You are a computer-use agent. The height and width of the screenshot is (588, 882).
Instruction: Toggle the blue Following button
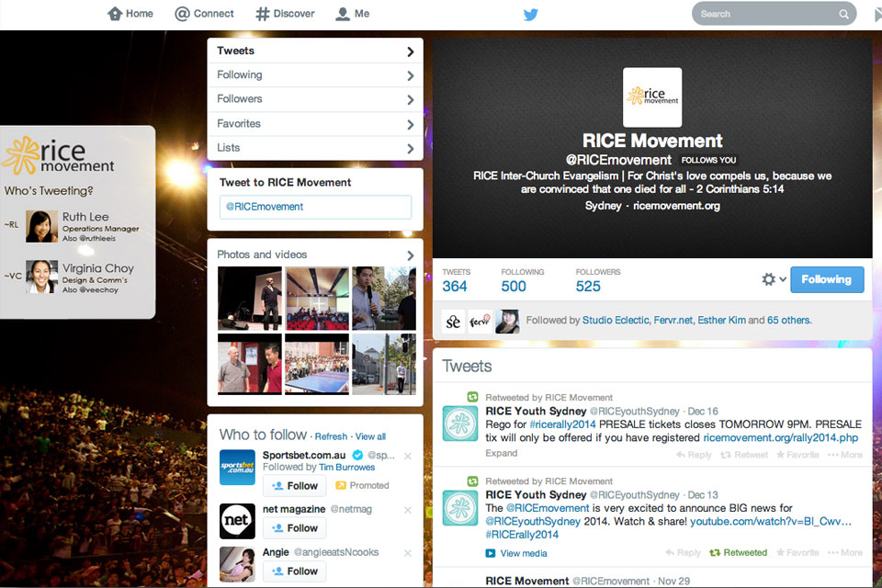pos(827,279)
